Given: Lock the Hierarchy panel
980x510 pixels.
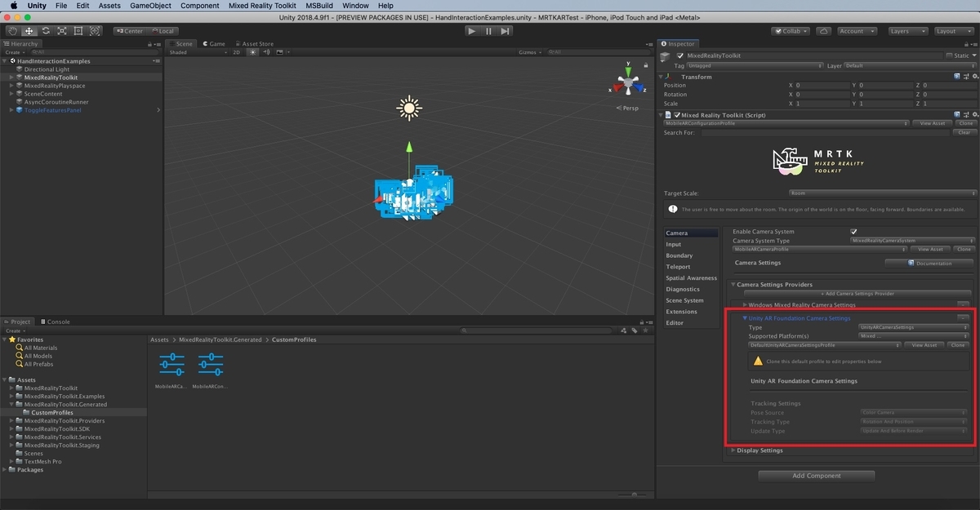Looking at the screenshot, I should click(x=149, y=44).
